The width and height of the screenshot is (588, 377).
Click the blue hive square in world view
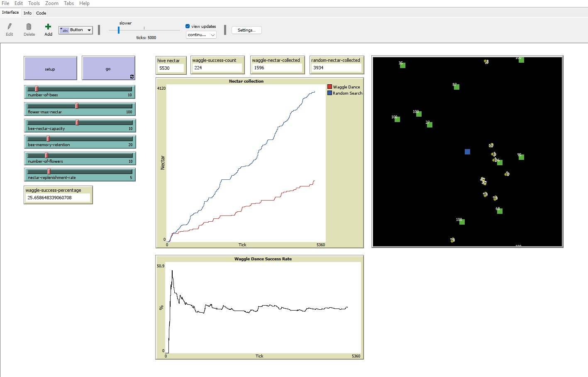[x=467, y=152]
